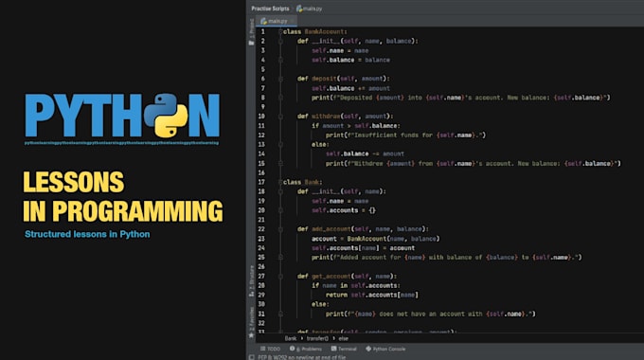Click the 'does not have an account' print line

pos(431,314)
